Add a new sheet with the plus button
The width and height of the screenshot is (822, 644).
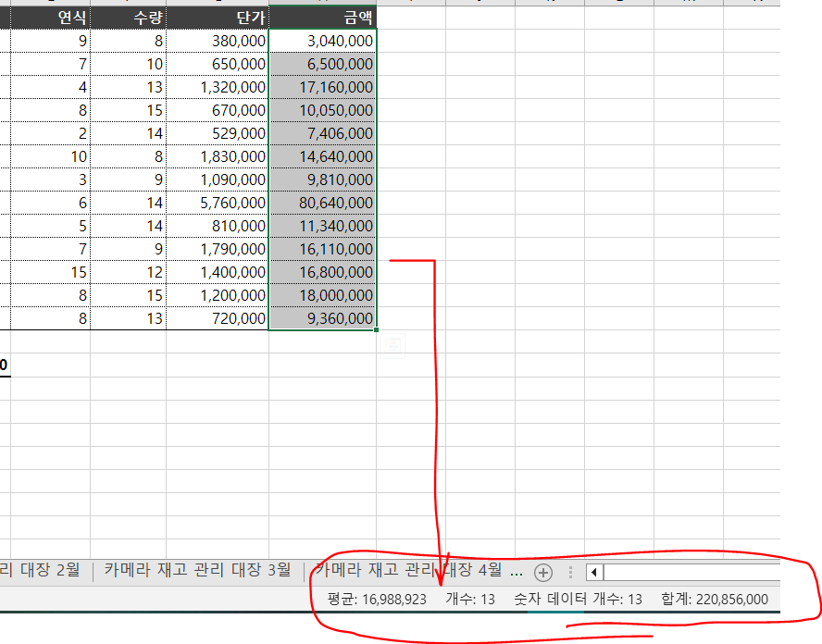pyautogui.click(x=543, y=572)
